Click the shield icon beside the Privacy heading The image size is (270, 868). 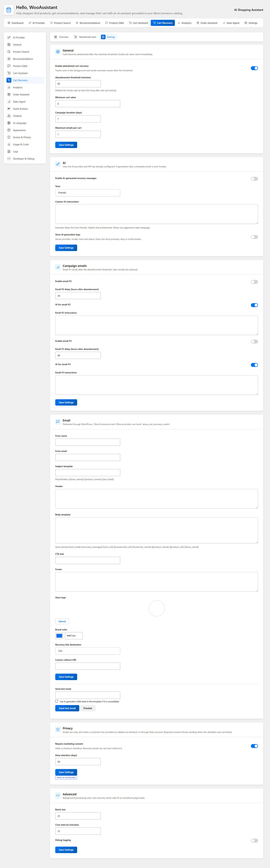coord(58,730)
